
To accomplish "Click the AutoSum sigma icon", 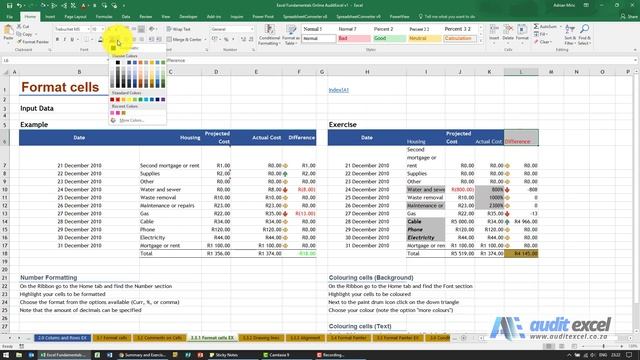I will (x=536, y=27).
